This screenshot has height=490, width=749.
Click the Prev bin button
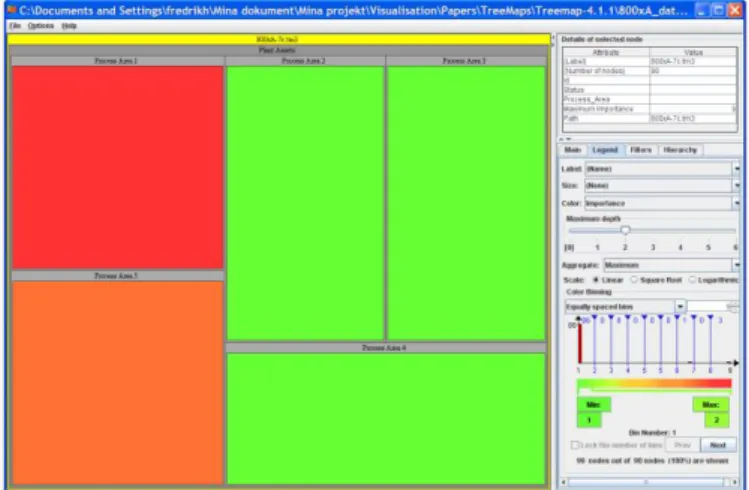click(x=682, y=445)
